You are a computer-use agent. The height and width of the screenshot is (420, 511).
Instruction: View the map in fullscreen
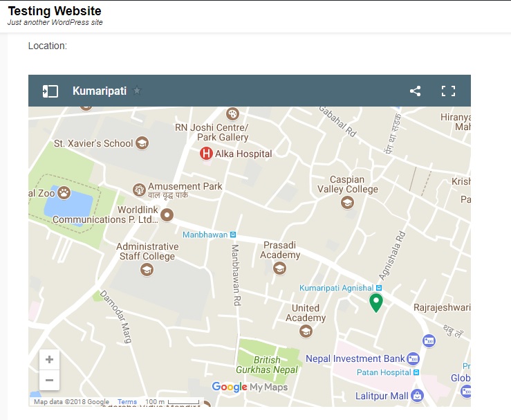[449, 91]
